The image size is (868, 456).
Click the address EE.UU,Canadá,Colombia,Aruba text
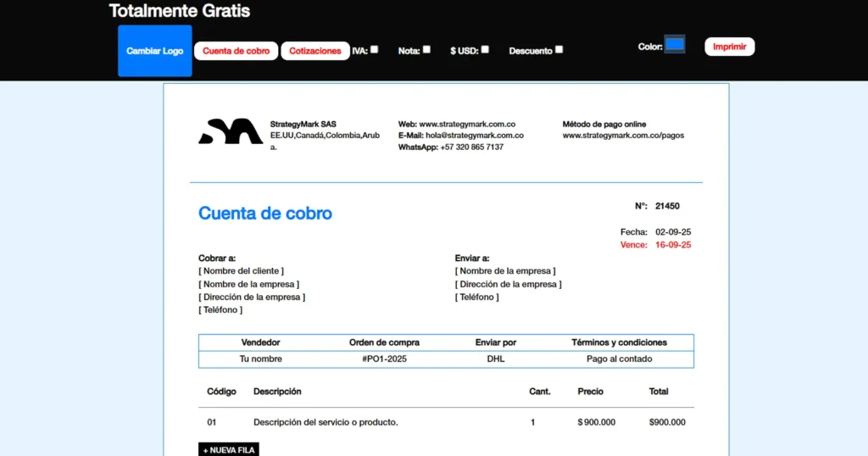point(325,141)
